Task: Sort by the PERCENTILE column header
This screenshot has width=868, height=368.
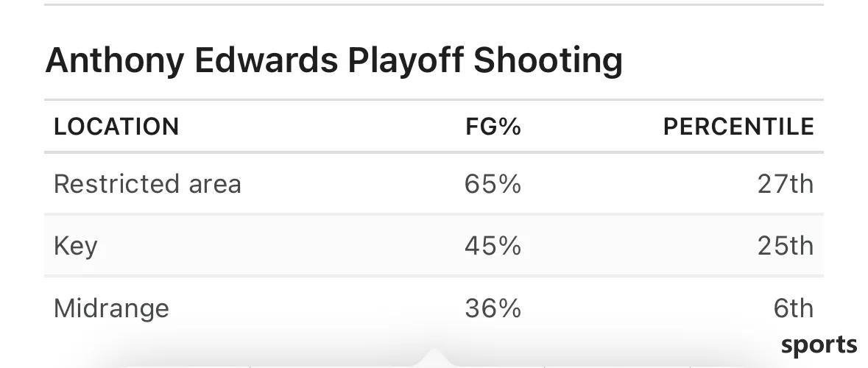Action: coord(738,127)
